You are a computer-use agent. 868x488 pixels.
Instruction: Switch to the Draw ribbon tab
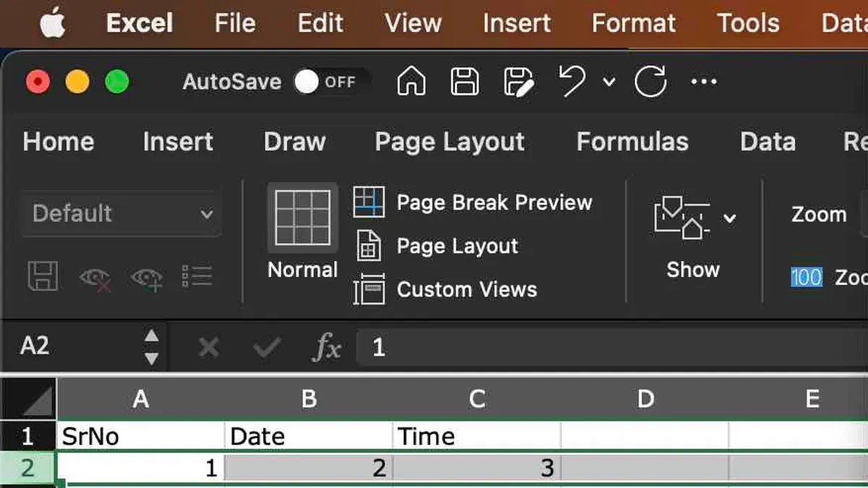tap(294, 142)
